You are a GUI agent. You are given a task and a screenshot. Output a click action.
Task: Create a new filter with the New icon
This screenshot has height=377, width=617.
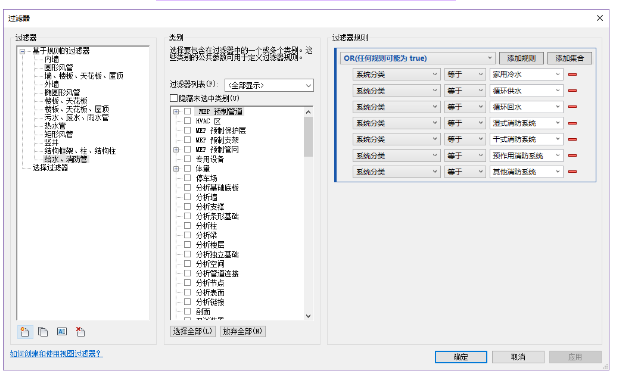point(25,332)
